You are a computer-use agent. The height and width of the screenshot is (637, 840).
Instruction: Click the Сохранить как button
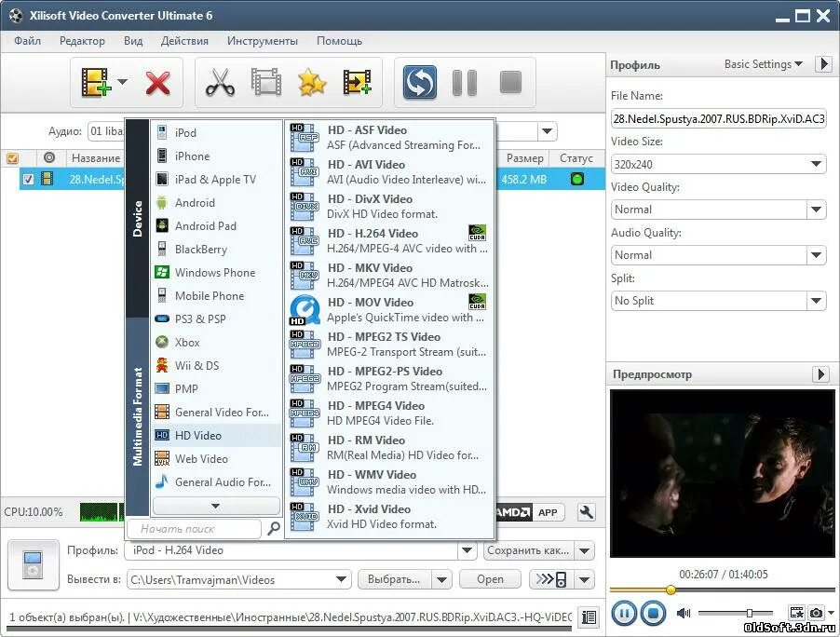tap(529, 550)
